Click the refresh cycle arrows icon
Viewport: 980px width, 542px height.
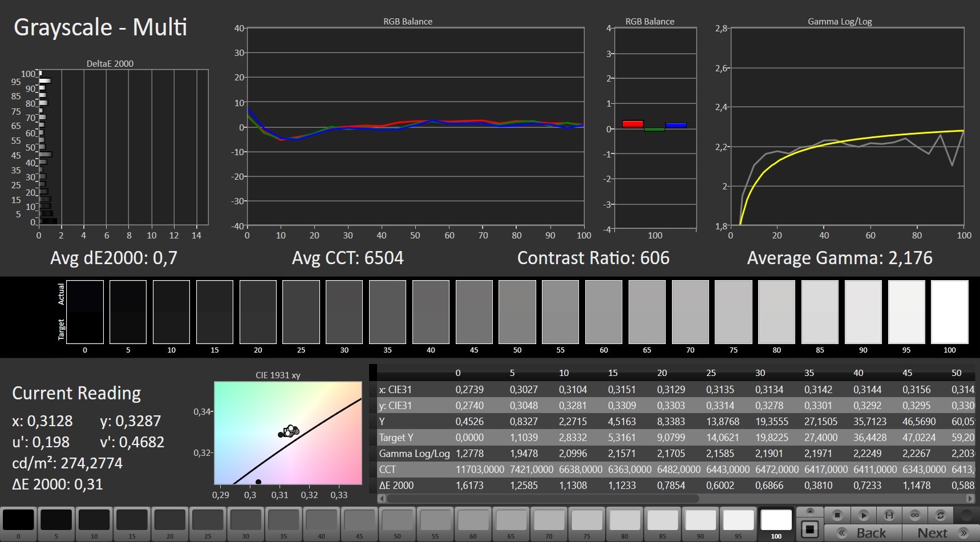pyautogui.click(x=941, y=515)
